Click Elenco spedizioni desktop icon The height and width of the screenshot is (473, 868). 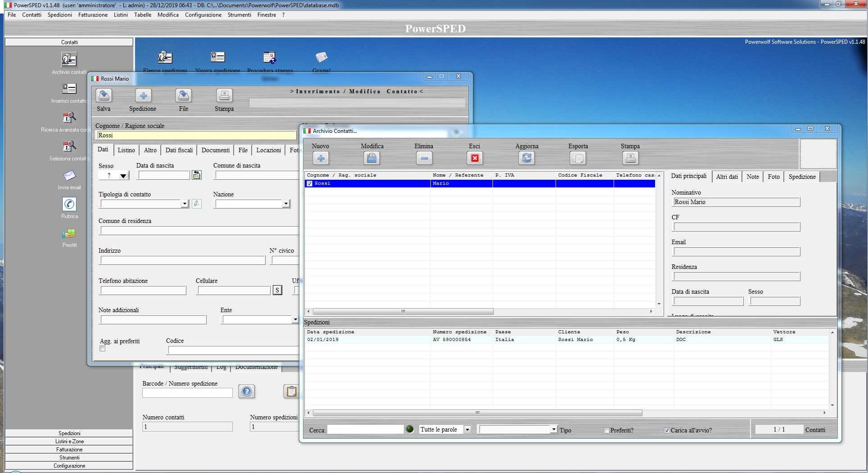[x=165, y=57]
